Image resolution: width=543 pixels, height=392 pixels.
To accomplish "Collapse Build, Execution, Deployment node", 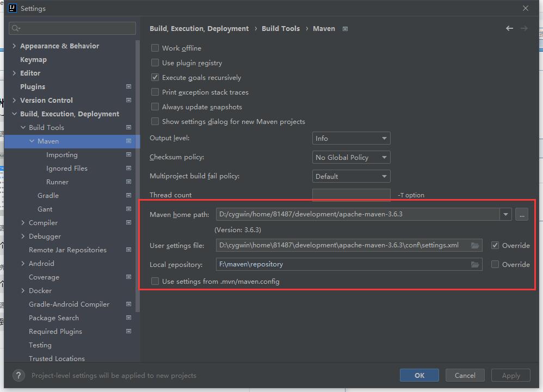I will 14,114.
